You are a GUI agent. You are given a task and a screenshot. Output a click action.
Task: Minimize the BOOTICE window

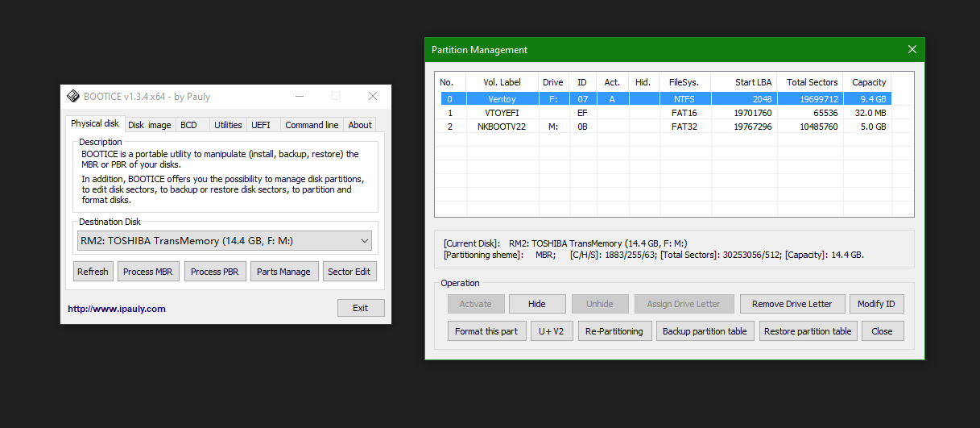pyautogui.click(x=300, y=96)
